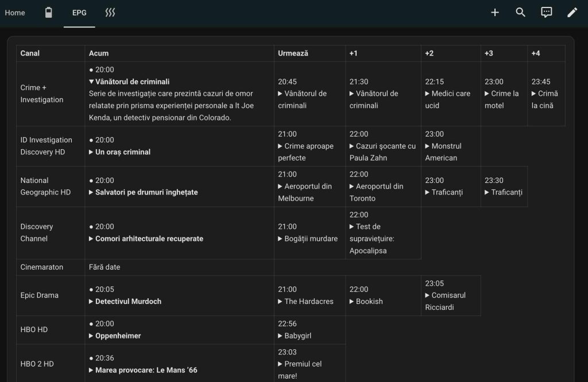The height and width of the screenshot is (382, 588).
Task: Open the heating waves icon tab
Action: [110, 13]
